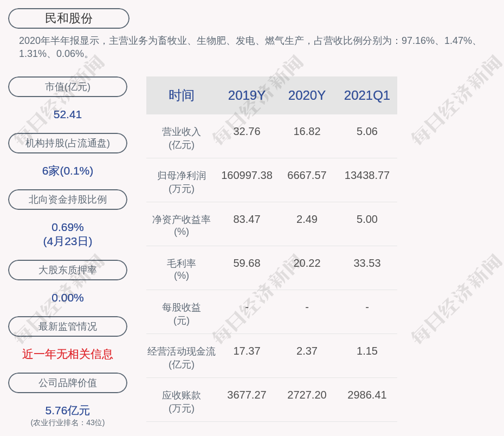Screen dimensions: 504x436
Task: Click the 农业行业排名：43位 note
Action: point(68,422)
